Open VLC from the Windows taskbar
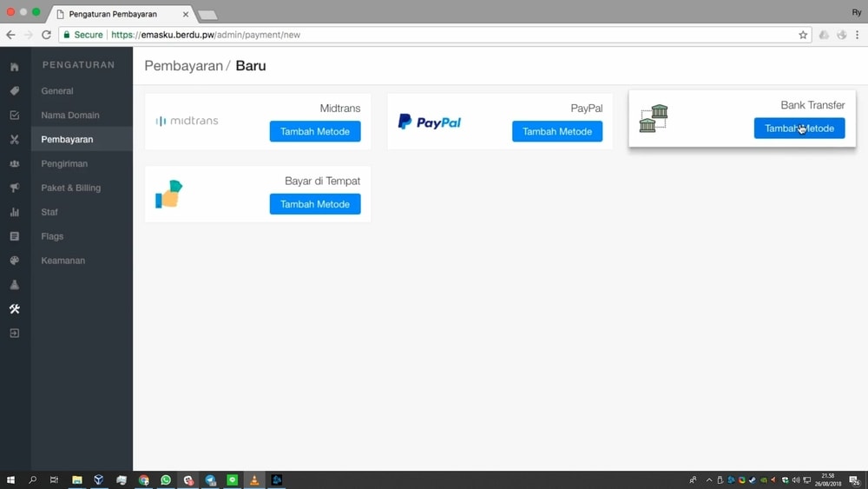868x489 pixels. tap(254, 480)
